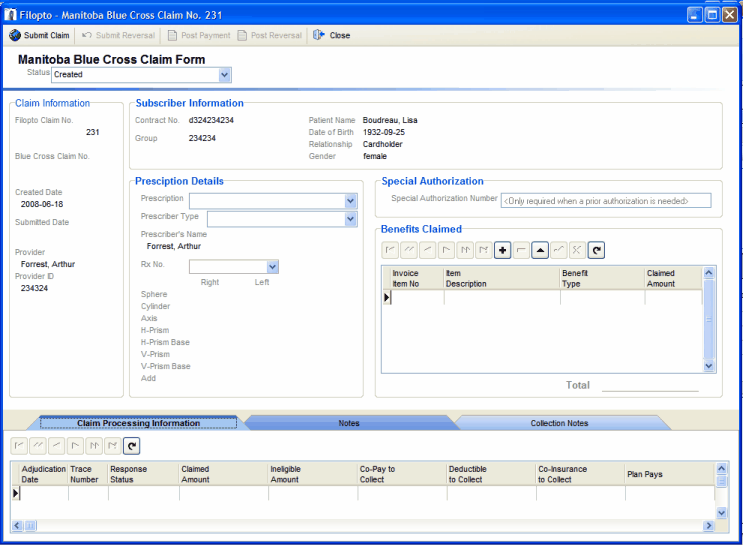Click the Post Payment button label
The width and height of the screenshot is (743, 545).
point(206,36)
